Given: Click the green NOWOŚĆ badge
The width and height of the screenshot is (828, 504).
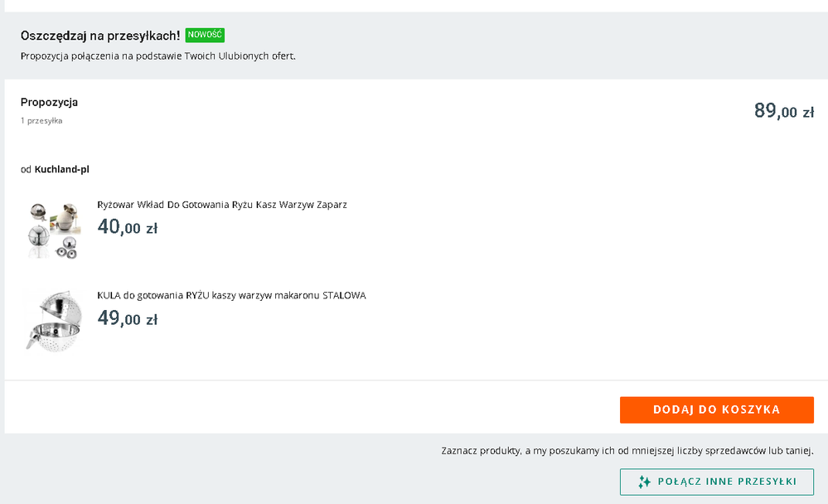Looking at the screenshot, I should pyautogui.click(x=205, y=35).
